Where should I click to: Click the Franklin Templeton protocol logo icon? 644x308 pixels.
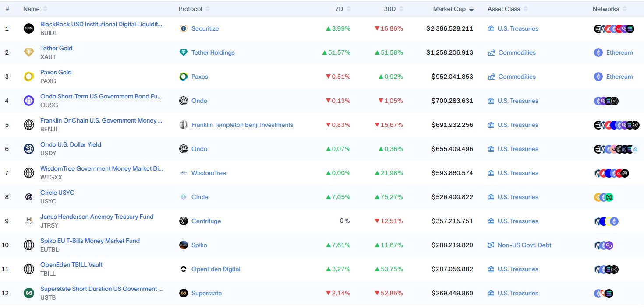pyautogui.click(x=184, y=125)
